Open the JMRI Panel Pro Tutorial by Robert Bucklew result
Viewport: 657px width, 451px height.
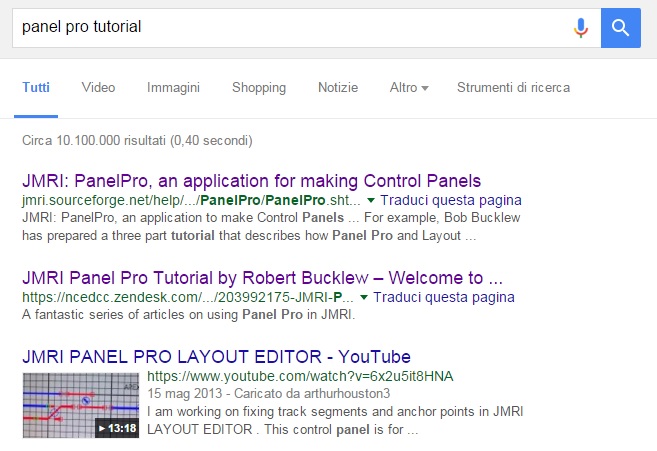262,277
